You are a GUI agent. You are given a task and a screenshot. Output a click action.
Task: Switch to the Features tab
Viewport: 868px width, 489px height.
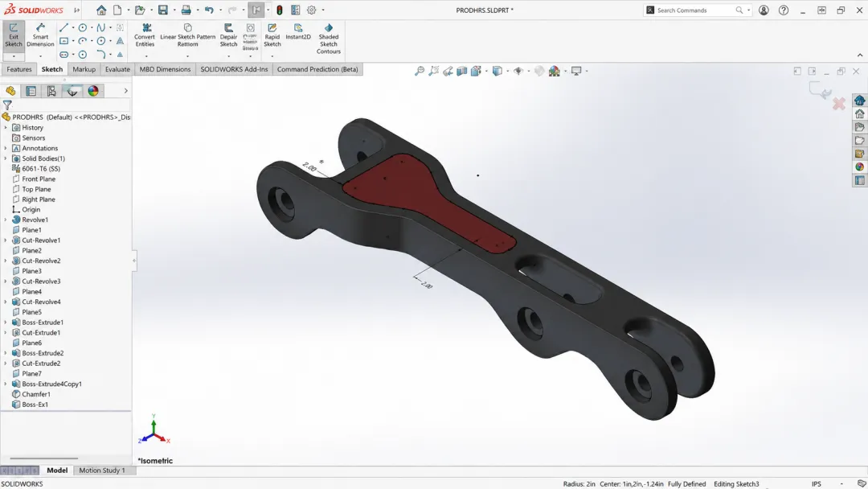(19, 69)
